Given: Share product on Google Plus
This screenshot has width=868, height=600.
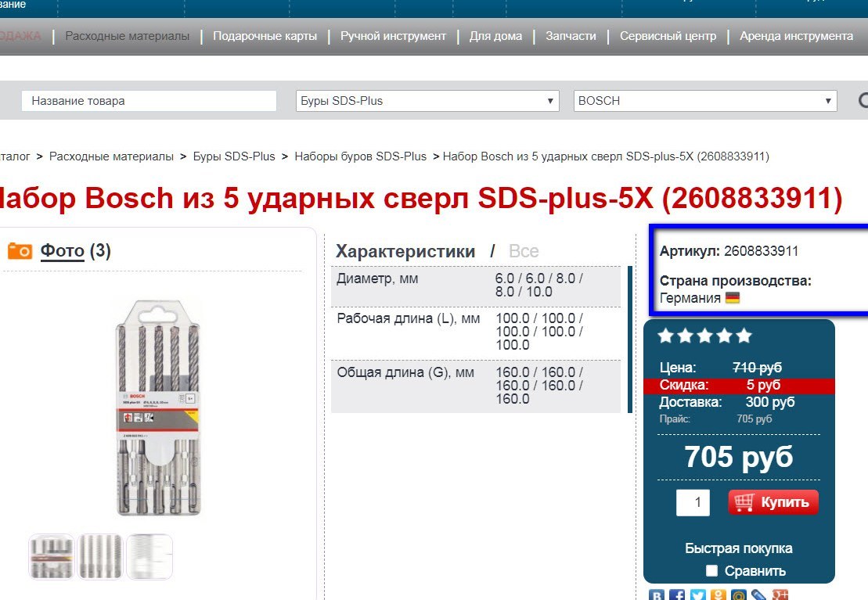Looking at the screenshot, I should coord(780,596).
